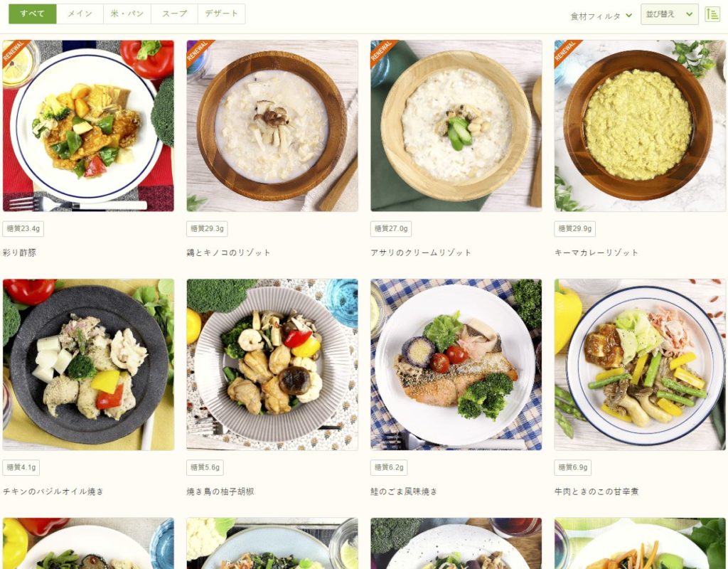Click the アサリのクリームリゾット name link
The width and height of the screenshot is (728, 569).
point(421,252)
